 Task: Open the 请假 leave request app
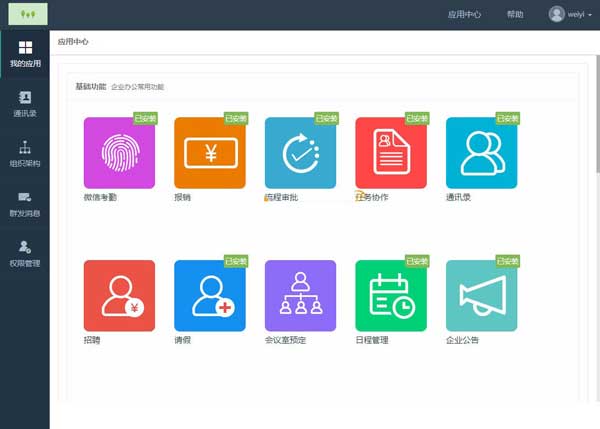tap(210, 295)
